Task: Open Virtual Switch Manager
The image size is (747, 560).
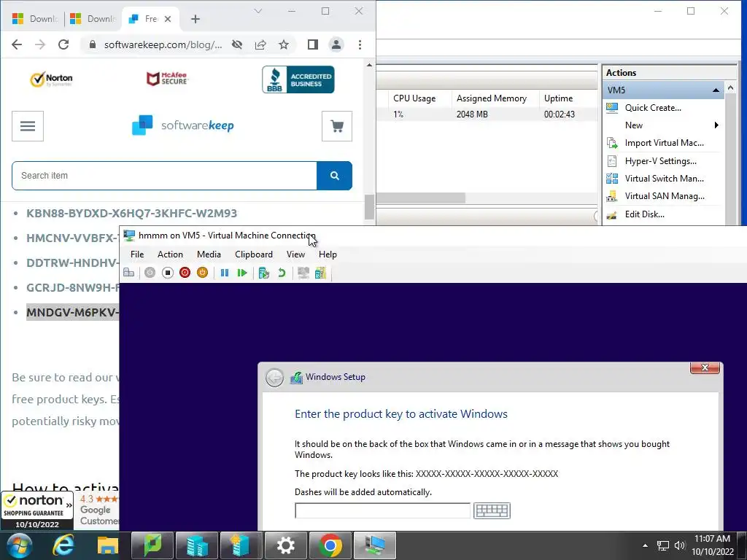Action: pyautogui.click(x=664, y=179)
